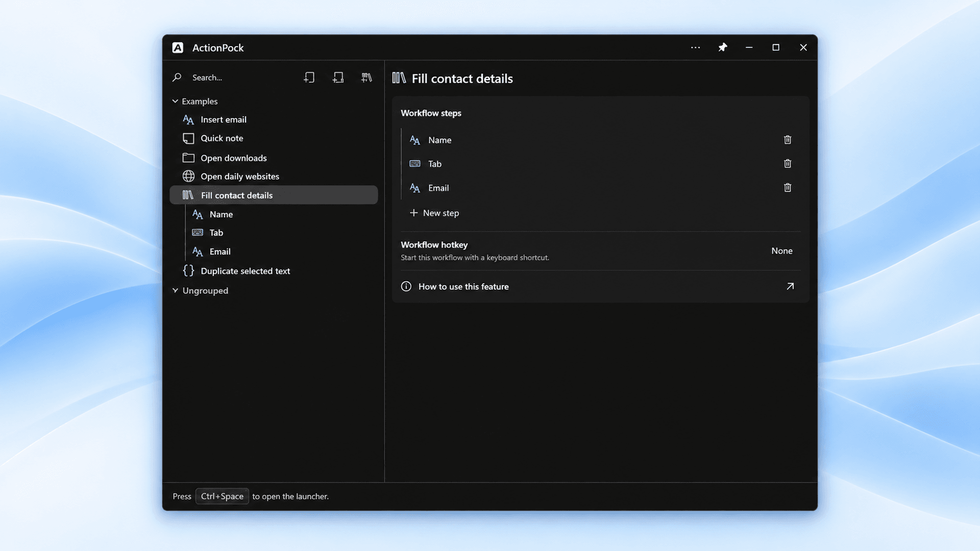The image size is (980, 551).
Task: Open the three-dots more menu
Action: point(695,47)
